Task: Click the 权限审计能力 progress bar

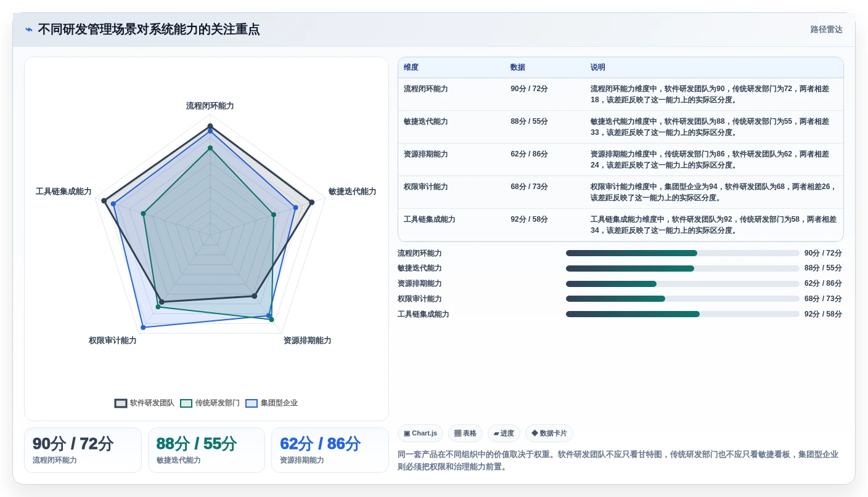Action: pos(682,299)
